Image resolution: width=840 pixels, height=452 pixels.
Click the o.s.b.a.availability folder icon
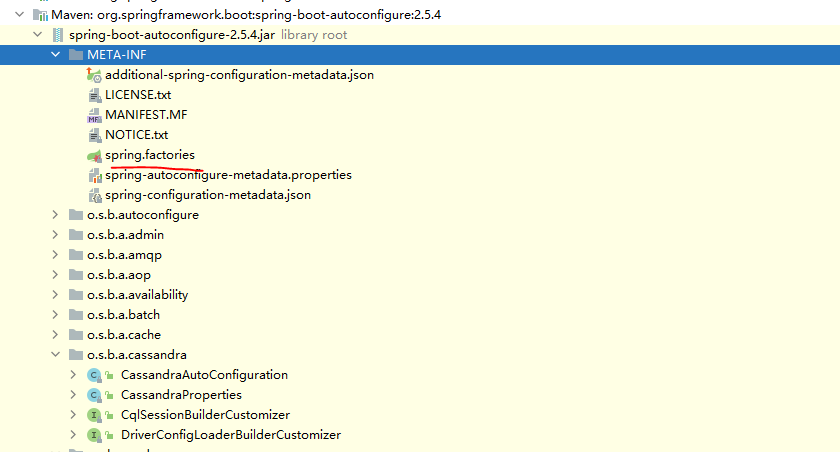click(76, 295)
